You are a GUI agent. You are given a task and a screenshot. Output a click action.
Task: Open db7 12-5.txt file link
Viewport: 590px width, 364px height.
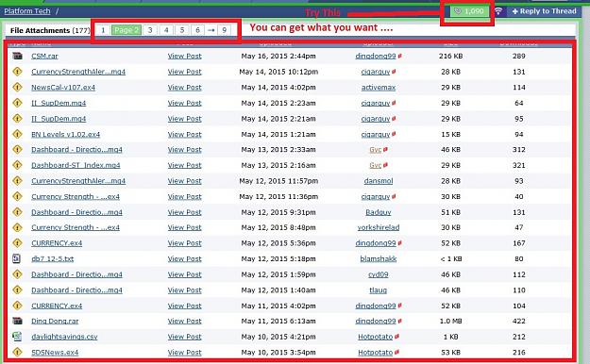pos(52,258)
